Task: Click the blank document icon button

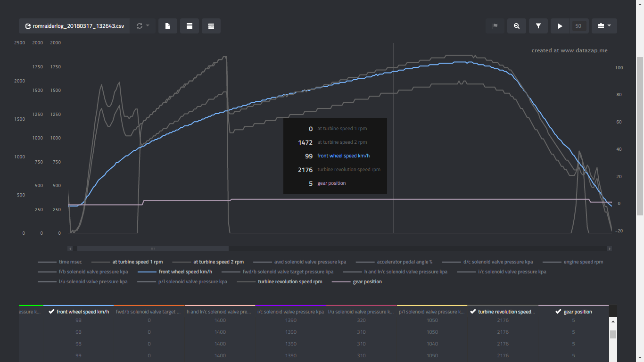Action: pyautogui.click(x=168, y=26)
